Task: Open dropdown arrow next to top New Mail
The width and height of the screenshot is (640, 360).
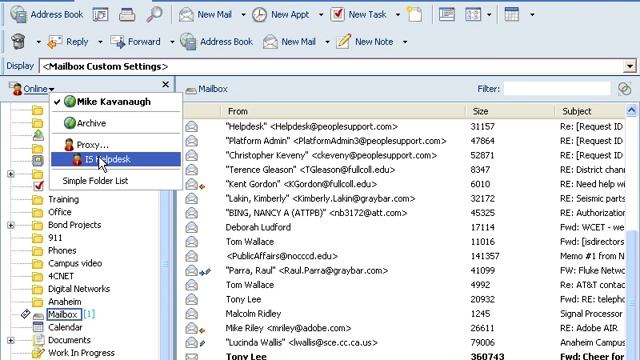Action: [243, 15]
